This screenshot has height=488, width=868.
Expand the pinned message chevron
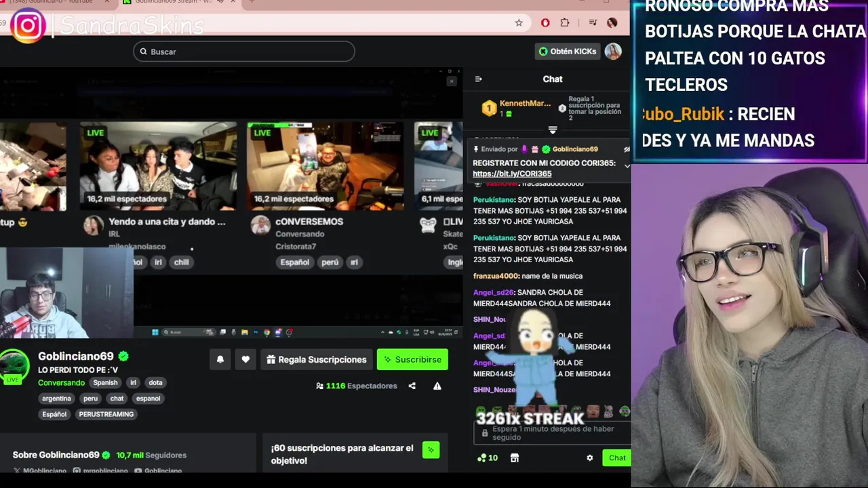pos(627,166)
